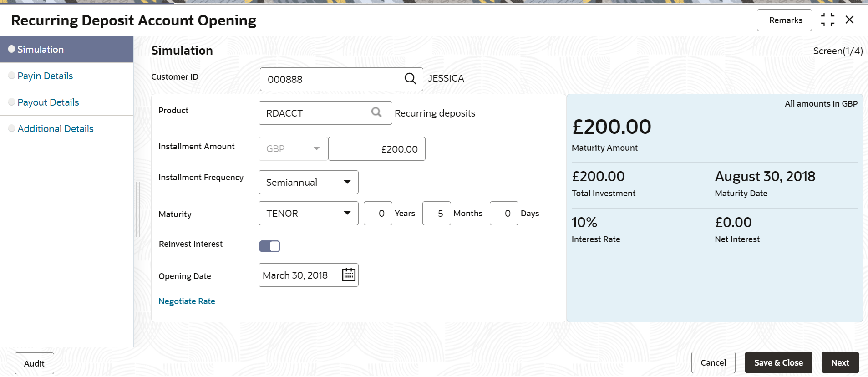Open the GBP currency dropdown
This screenshot has width=868, height=377.
(x=293, y=149)
